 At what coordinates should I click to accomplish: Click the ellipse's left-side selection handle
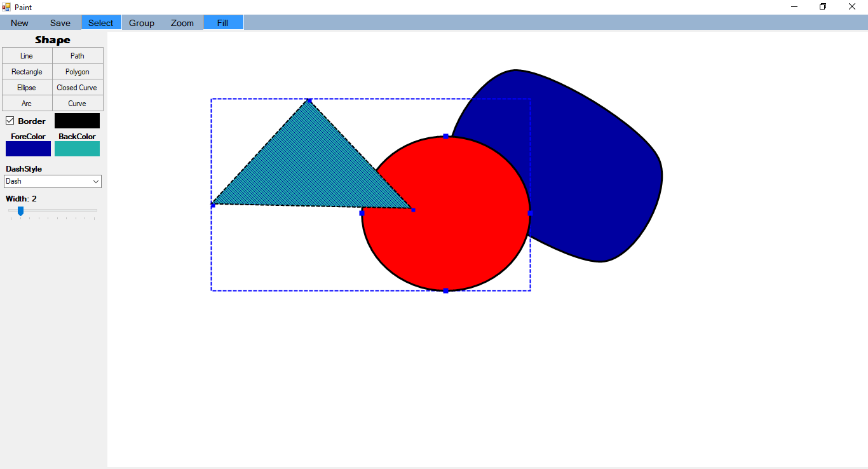[362, 214]
